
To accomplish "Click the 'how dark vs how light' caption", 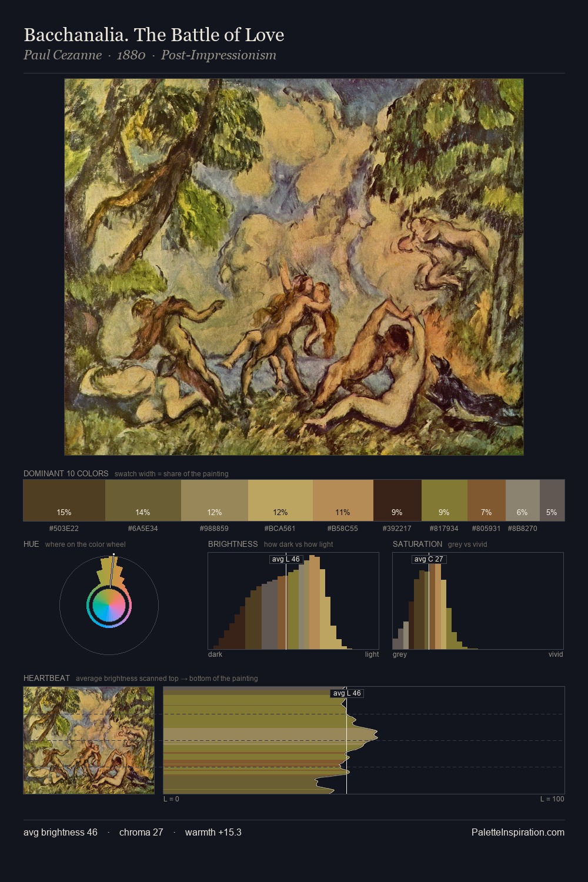I will pyautogui.click(x=299, y=544).
